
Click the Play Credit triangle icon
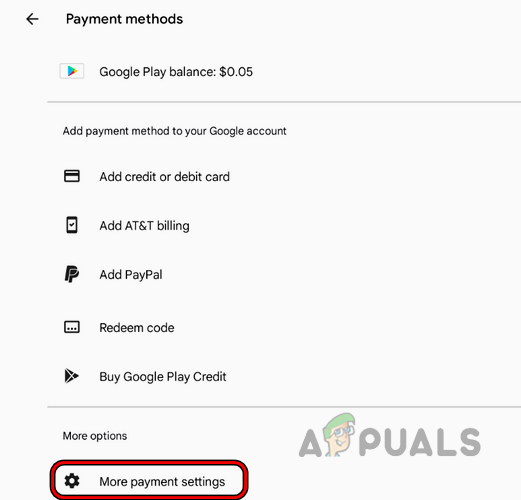(71, 376)
